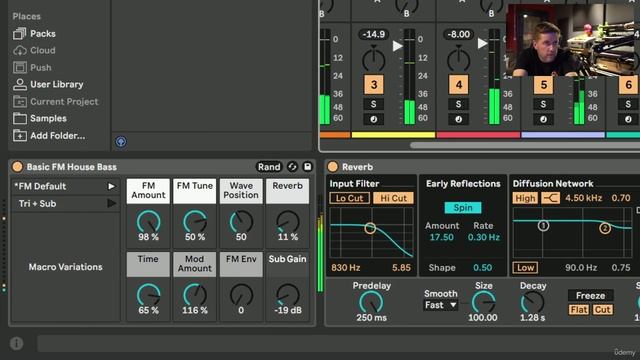Toggle the Low diffusion filter
The width and height of the screenshot is (640, 360).
[525, 268]
